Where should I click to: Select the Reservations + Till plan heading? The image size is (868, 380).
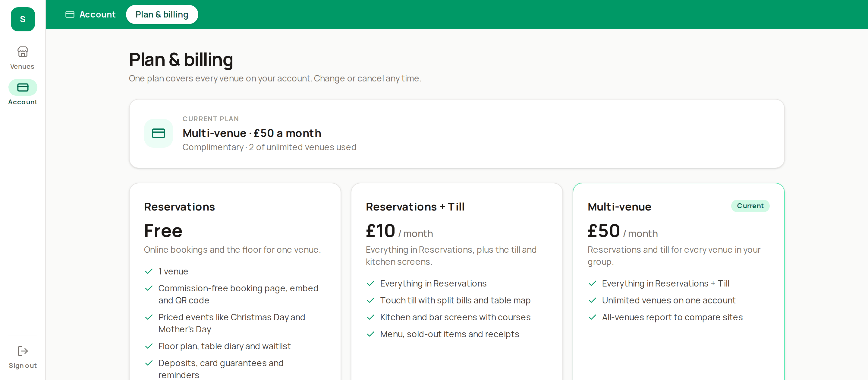coord(415,207)
